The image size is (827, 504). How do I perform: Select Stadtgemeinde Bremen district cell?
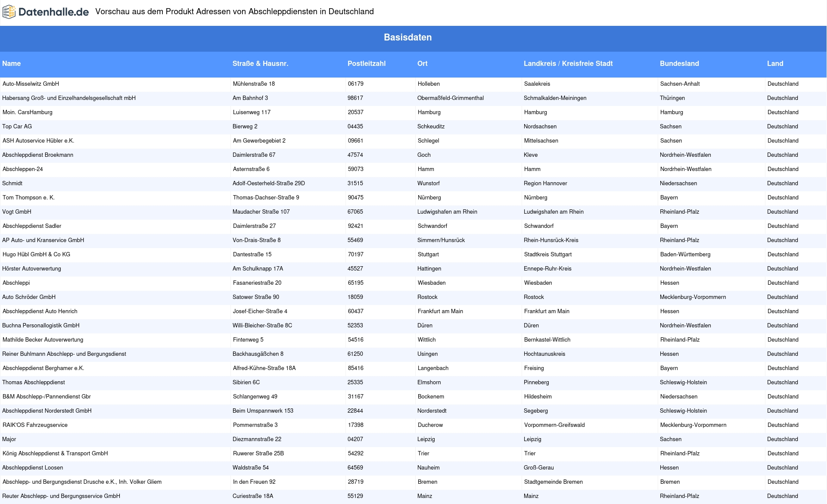click(553, 482)
